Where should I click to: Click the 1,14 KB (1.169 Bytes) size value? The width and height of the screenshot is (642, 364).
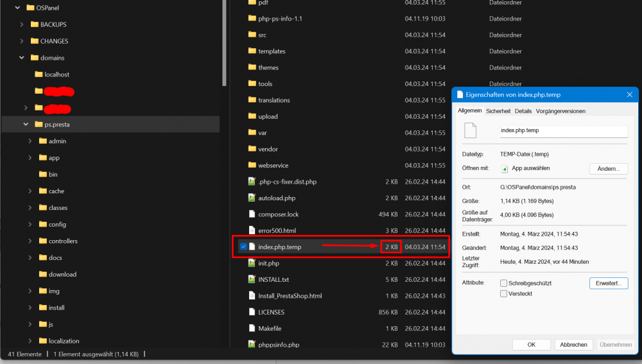pos(526,201)
